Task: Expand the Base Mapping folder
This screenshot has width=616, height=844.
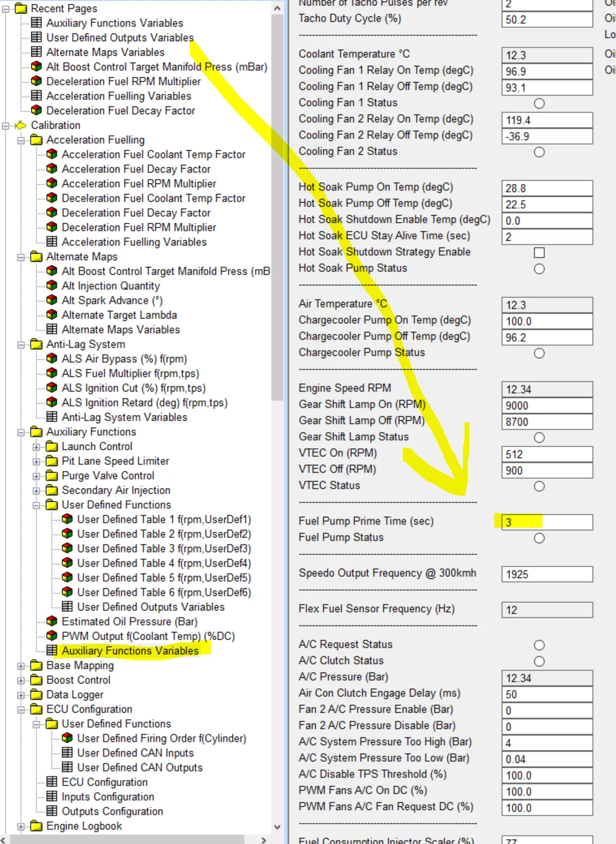Action: point(21,666)
